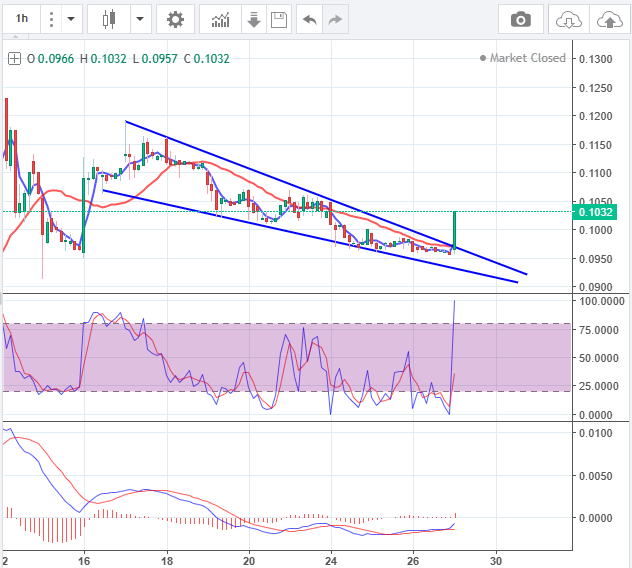This screenshot has height=568, width=632.
Task: Click the 0.1300 price axis label
Action: coord(595,59)
